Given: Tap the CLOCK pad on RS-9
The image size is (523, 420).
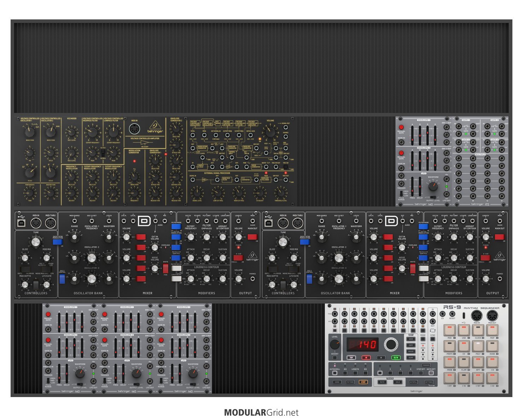Looking at the screenshot, I should [x=478, y=330].
